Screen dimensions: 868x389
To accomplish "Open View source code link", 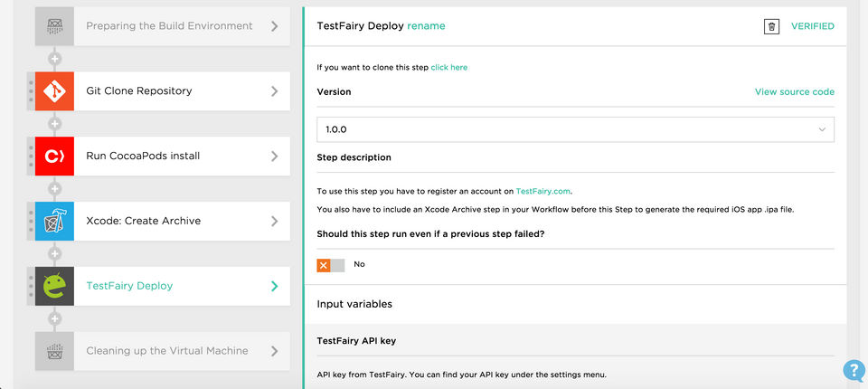I will click(794, 91).
